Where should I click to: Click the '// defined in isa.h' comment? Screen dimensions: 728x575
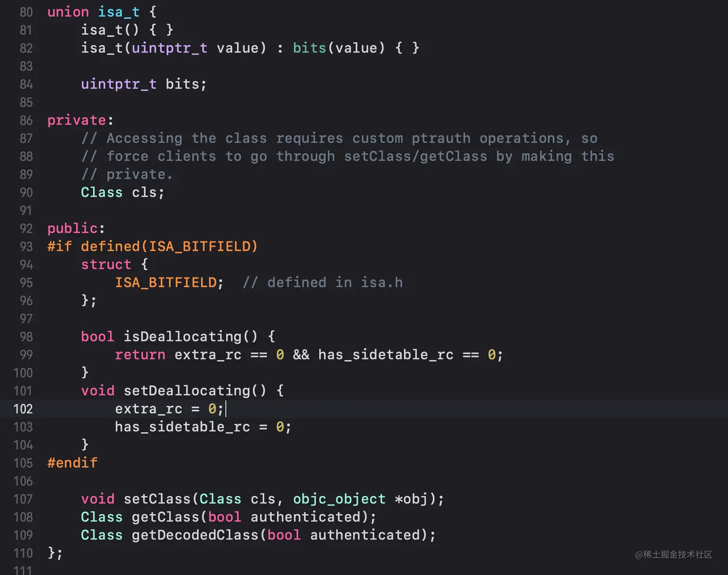[x=323, y=283]
